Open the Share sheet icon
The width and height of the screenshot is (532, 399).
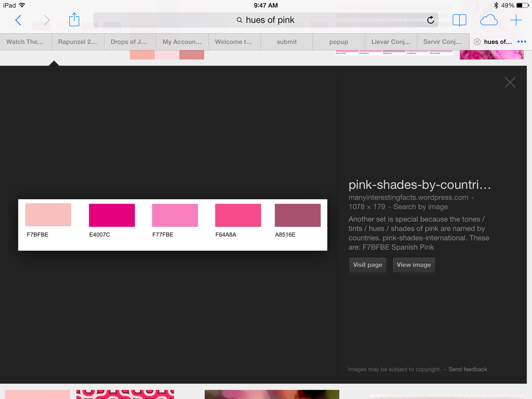pyautogui.click(x=74, y=20)
